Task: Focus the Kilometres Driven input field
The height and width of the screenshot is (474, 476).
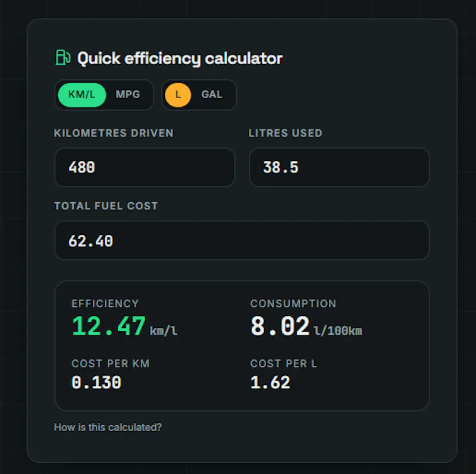Action: tap(145, 167)
